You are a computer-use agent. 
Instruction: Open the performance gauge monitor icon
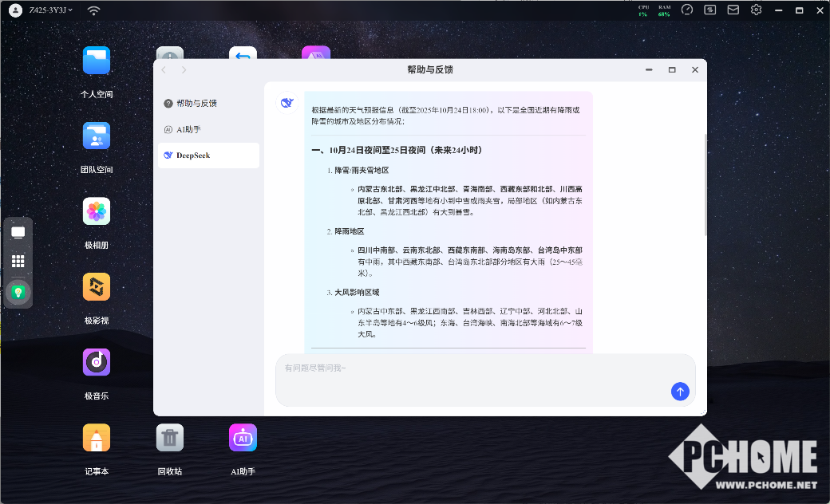click(687, 10)
